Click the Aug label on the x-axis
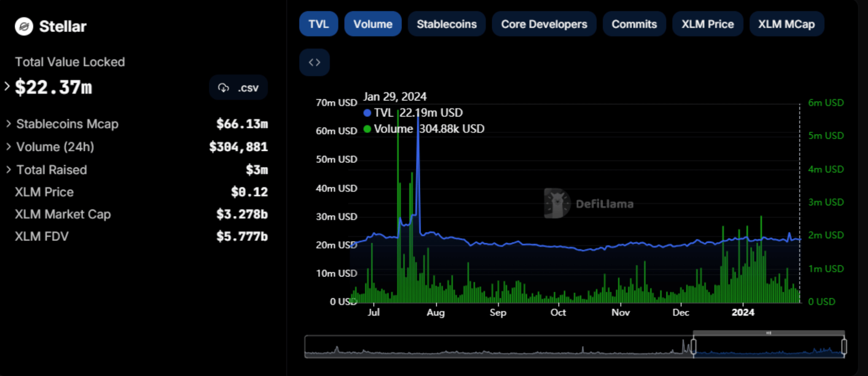Image resolution: width=868 pixels, height=376 pixels. click(436, 313)
